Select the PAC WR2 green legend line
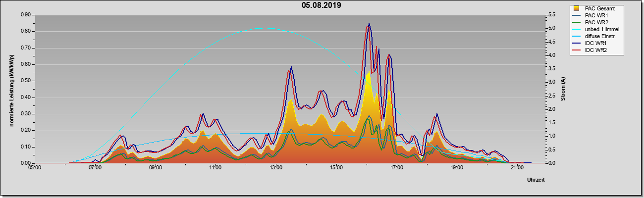 point(577,22)
